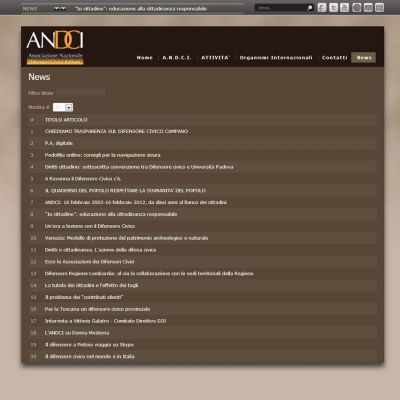The height and width of the screenshot is (400, 400).
Task: Open Organismi Internazionali menu item
Action: (276, 58)
